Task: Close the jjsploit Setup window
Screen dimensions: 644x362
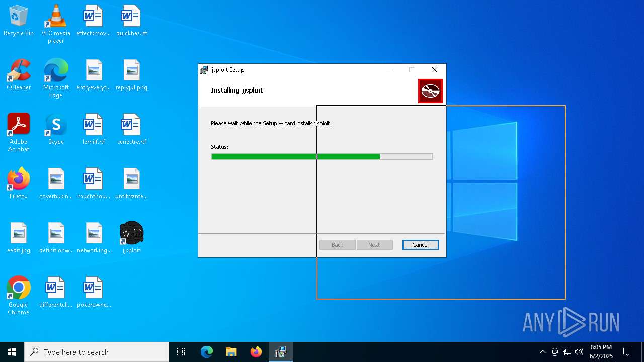Action: [435, 70]
